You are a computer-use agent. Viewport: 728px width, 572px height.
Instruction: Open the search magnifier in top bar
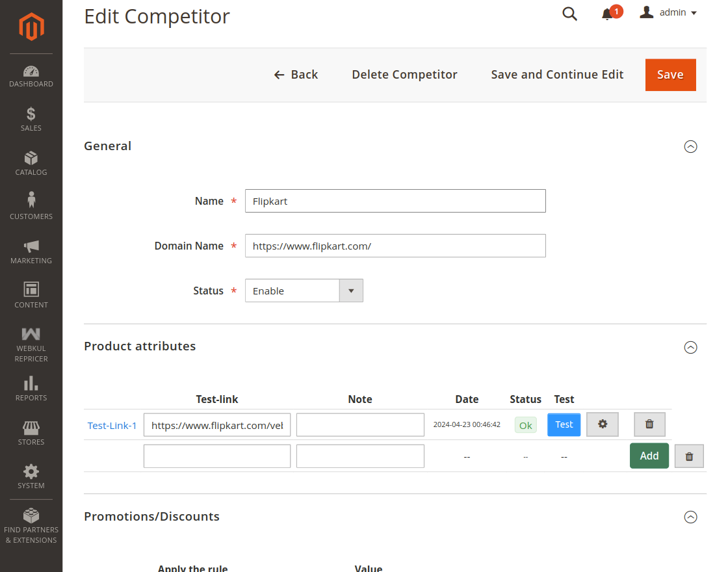(569, 13)
